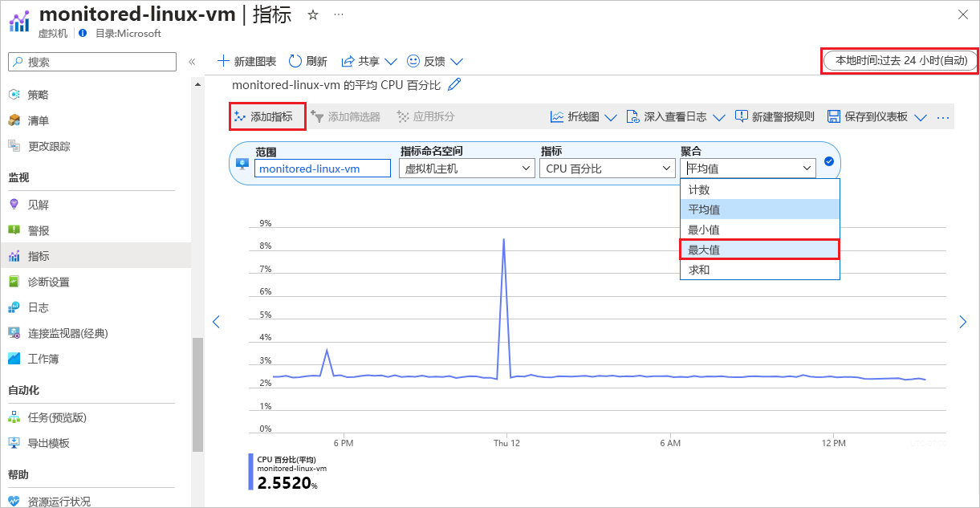Image resolution: width=980 pixels, height=508 pixels.
Task: Click 保存到仪表板 save button
Action: (868, 116)
